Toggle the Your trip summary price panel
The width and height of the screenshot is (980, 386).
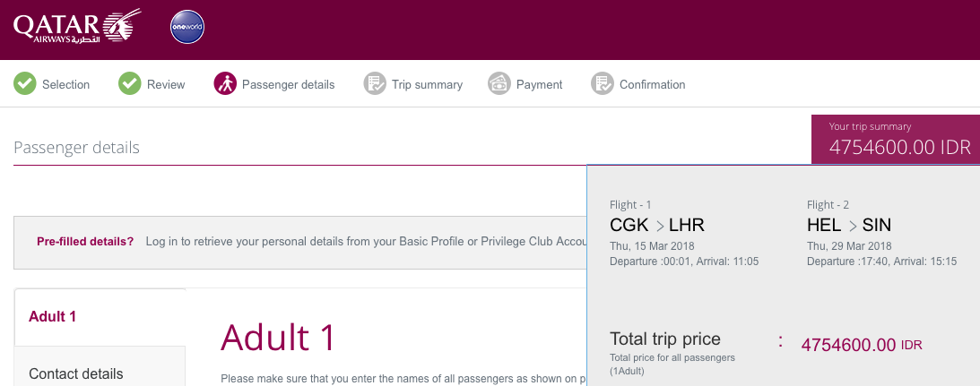click(895, 140)
